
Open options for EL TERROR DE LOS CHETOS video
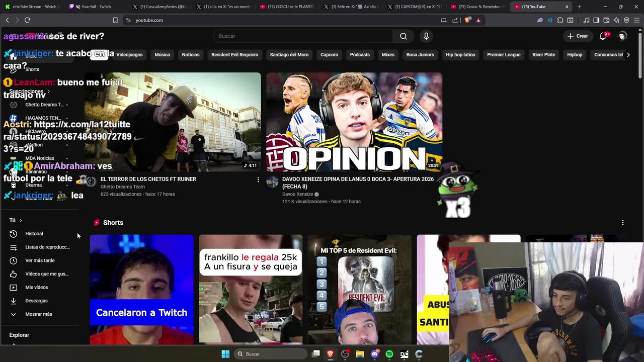click(258, 179)
